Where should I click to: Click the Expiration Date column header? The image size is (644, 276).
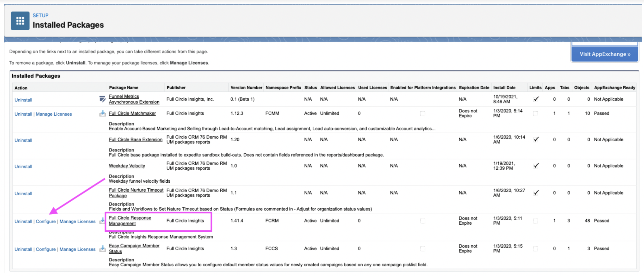[474, 88]
